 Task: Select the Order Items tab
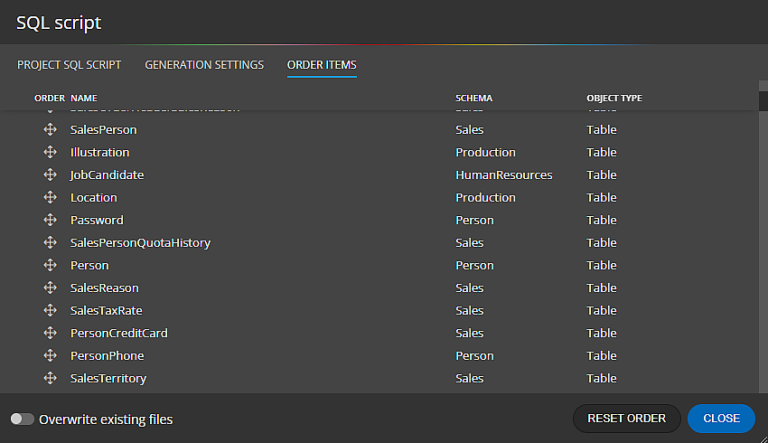[x=321, y=65]
